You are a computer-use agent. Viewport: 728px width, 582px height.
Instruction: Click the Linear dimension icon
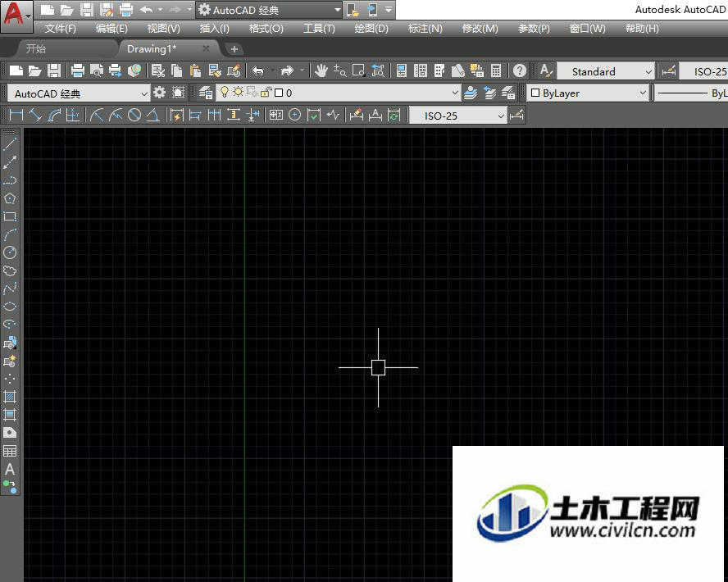pos(16,115)
